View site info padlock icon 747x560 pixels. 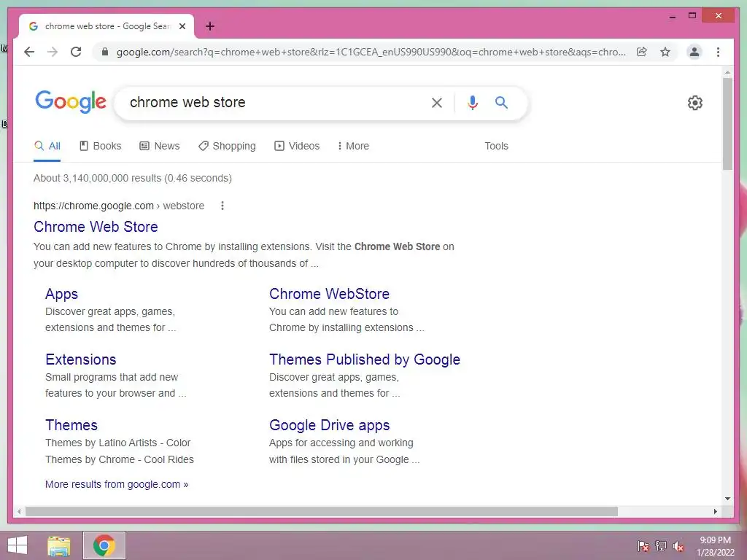coord(105,52)
